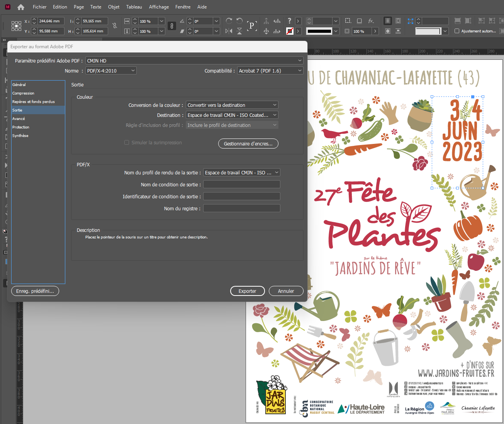Switch to the Compression settings section
The height and width of the screenshot is (424, 504).
(x=23, y=93)
